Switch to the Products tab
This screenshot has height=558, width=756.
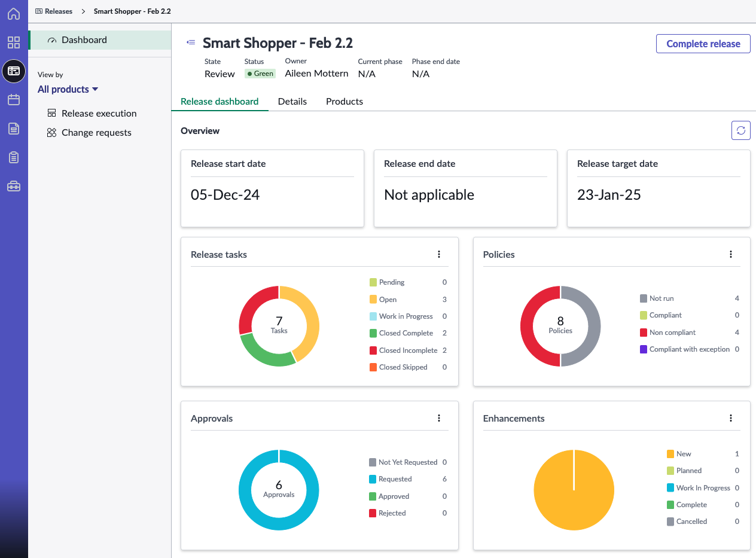coord(345,101)
